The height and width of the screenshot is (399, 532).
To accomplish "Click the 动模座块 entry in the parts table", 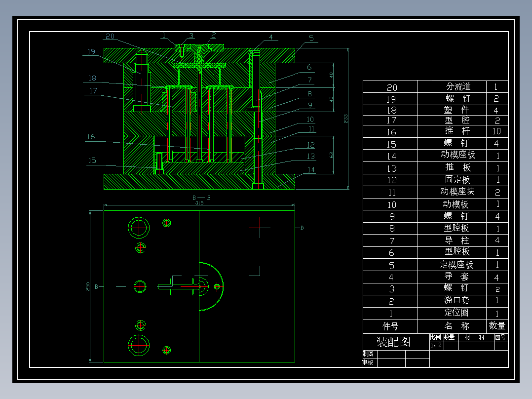I will tap(457, 191).
